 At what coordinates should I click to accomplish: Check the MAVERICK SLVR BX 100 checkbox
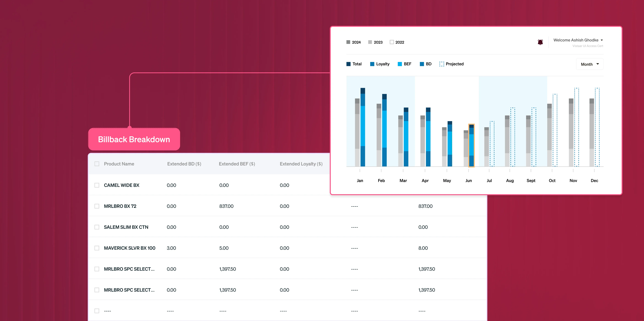point(97,248)
